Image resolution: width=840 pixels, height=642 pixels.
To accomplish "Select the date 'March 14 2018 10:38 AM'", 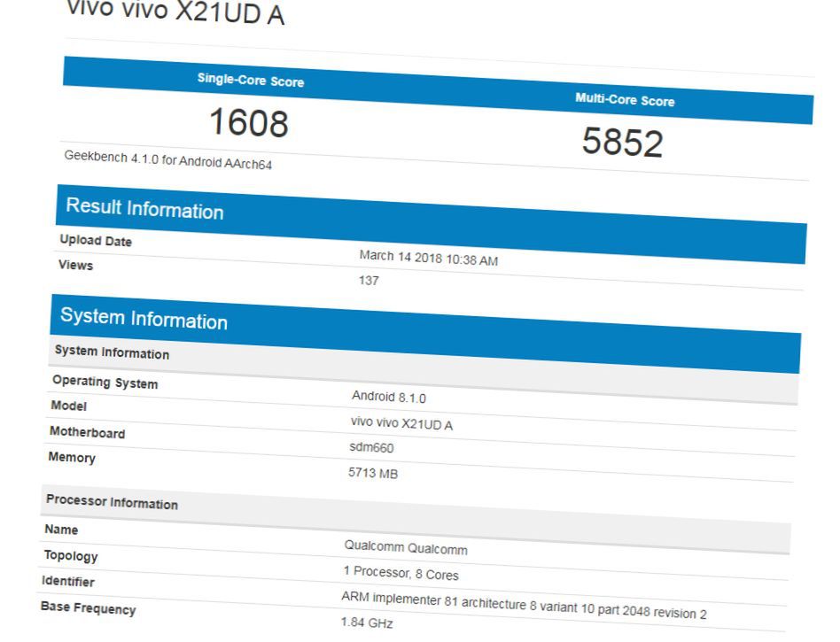I will tap(429, 258).
